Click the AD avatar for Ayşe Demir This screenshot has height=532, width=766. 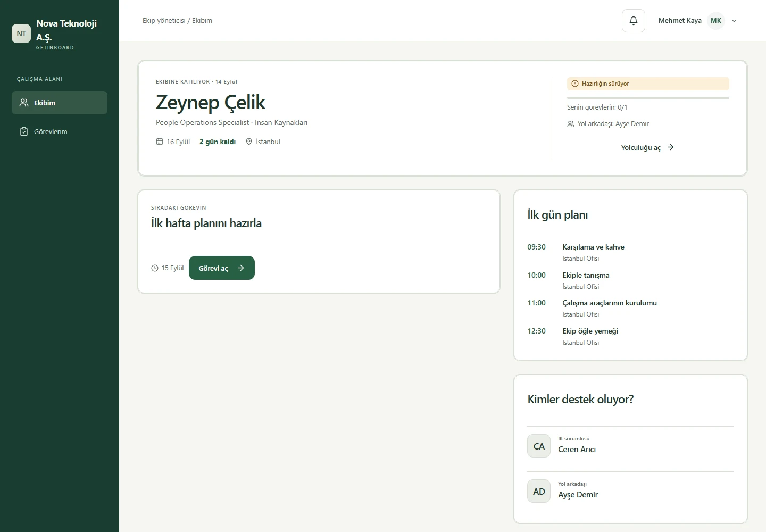click(x=539, y=492)
